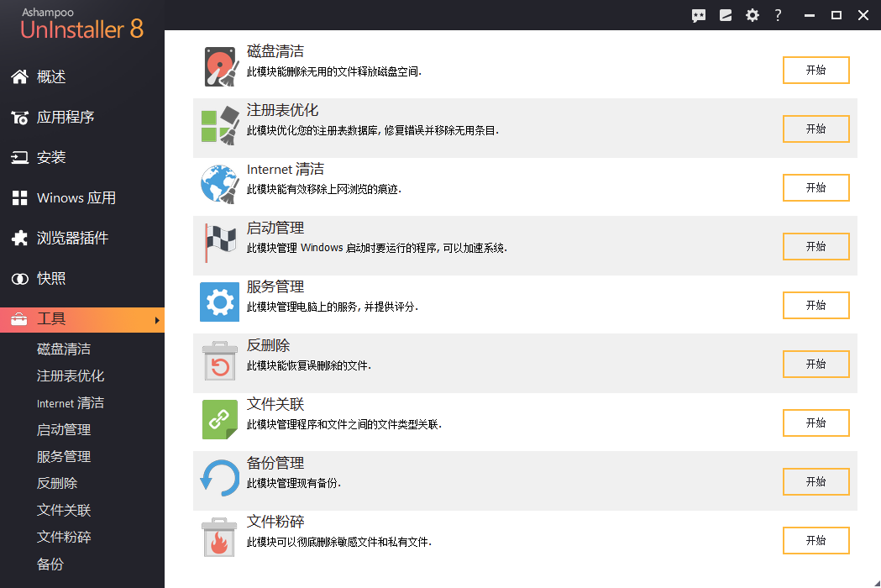Open the help question mark icon

(x=779, y=15)
